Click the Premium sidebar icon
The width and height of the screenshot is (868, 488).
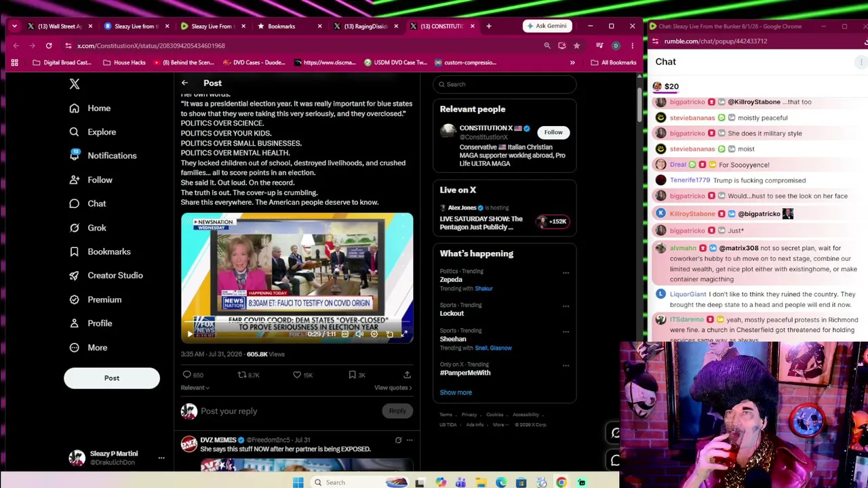coord(74,300)
